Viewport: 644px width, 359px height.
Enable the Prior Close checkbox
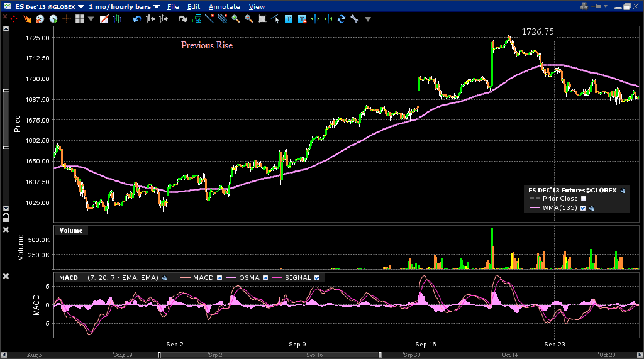583,199
